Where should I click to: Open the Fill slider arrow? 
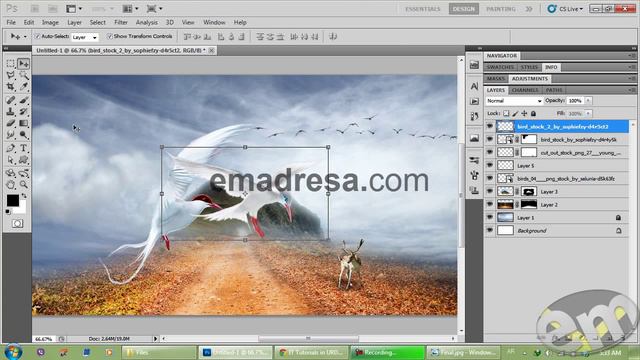pos(588,113)
